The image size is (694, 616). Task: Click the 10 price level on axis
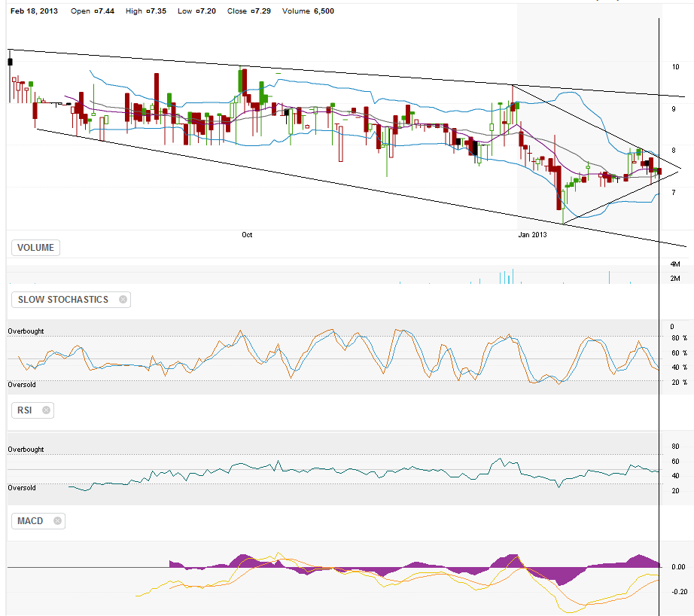[x=675, y=67]
